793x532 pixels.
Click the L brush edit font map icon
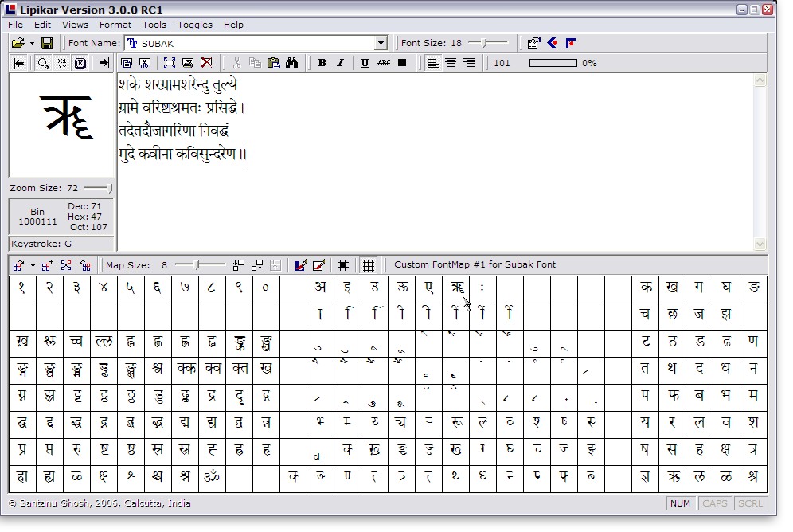click(x=300, y=265)
